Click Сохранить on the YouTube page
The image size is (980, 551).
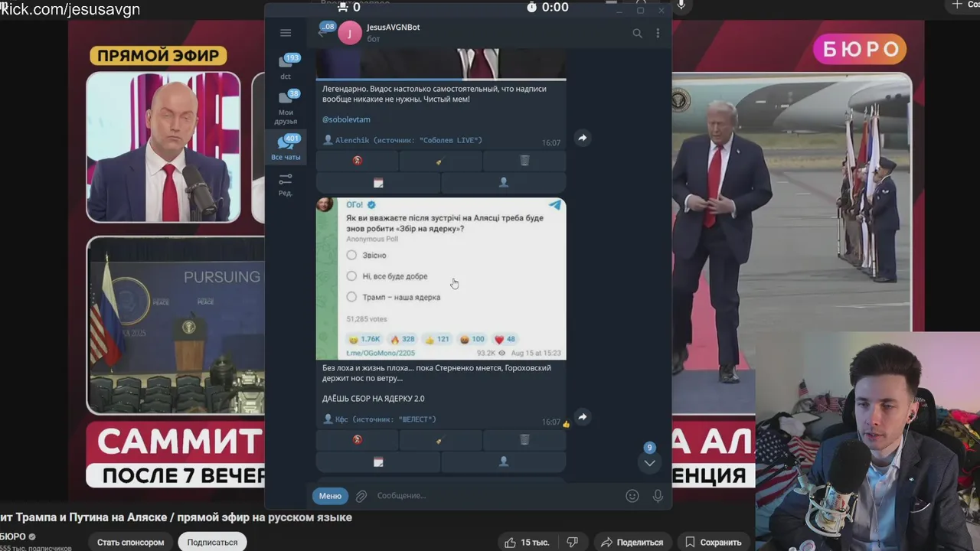click(714, 542)
